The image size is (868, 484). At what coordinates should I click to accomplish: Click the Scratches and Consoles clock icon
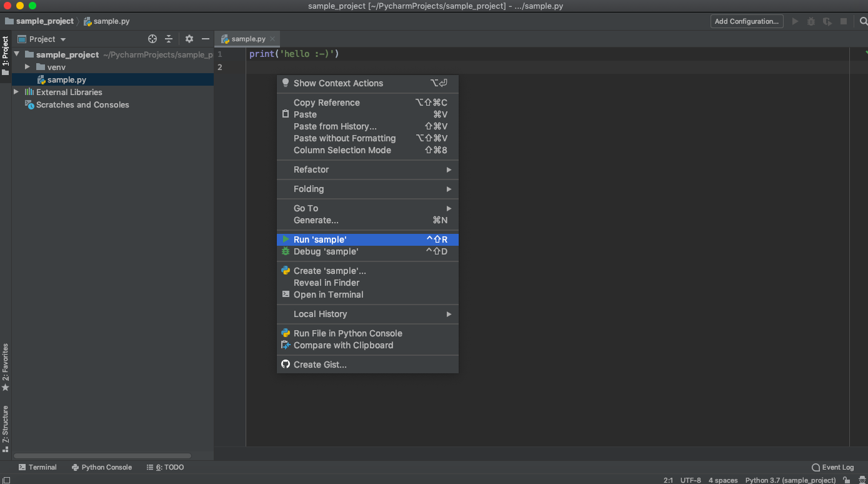(29, 104)
